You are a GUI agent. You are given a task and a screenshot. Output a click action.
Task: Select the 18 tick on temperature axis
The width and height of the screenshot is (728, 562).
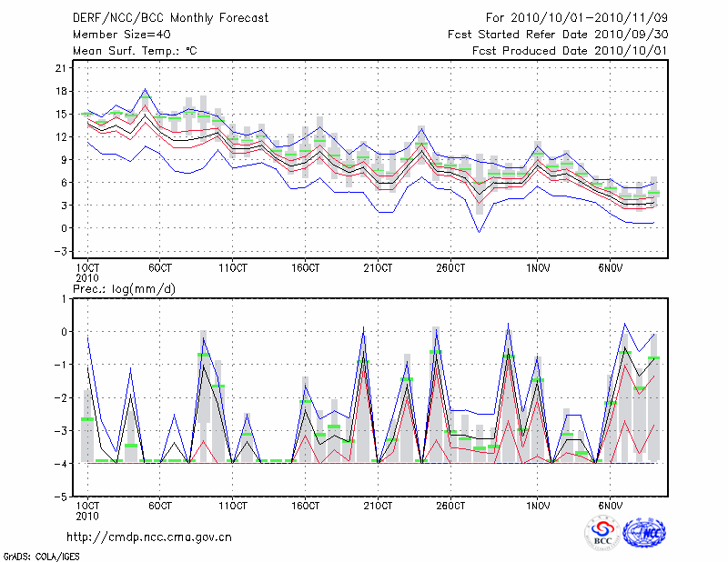click(x=60, y=91)
